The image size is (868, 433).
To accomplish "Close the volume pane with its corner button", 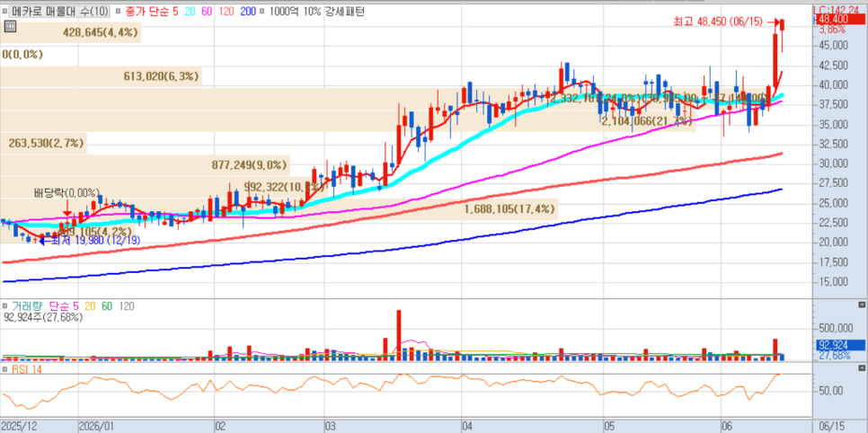I will (x=862, y=305).
